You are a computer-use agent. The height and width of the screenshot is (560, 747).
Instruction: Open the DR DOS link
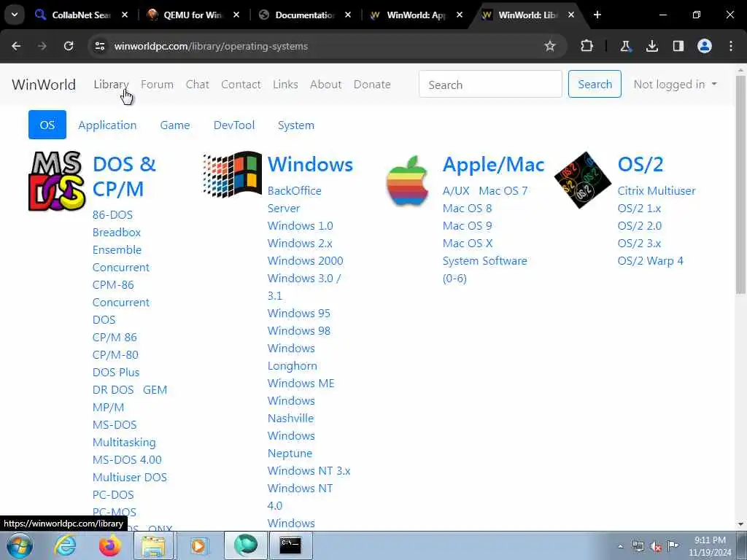[x=113, y=389]
